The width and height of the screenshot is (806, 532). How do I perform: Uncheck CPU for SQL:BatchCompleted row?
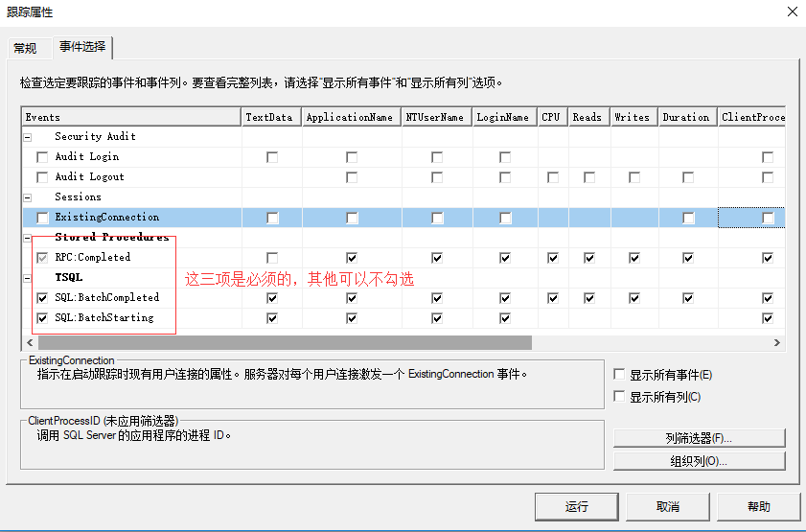553,298
